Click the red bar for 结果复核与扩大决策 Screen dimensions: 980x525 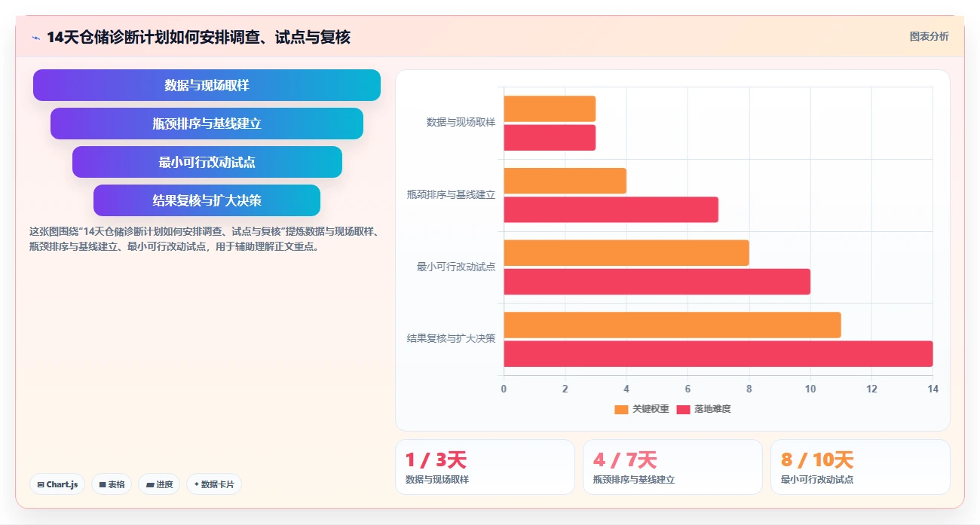(x=718, y=353)
